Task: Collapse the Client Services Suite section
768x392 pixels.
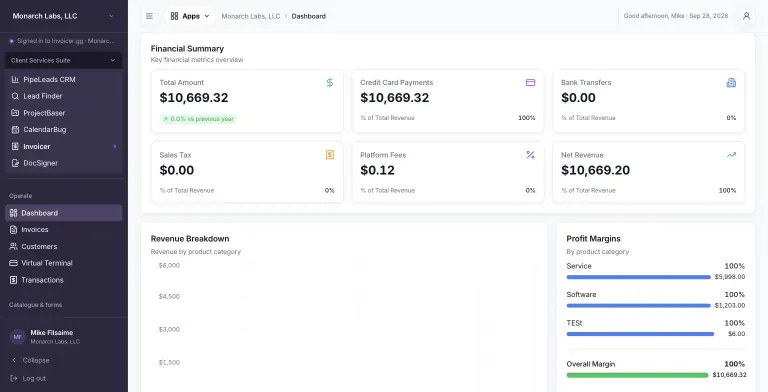Action: click(x=64, y=60)
